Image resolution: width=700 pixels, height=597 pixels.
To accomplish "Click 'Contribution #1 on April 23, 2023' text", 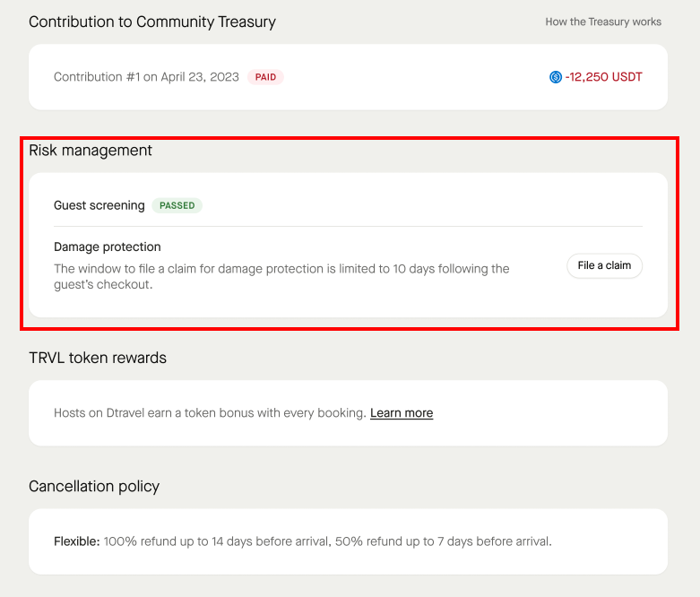I will 146,77.
